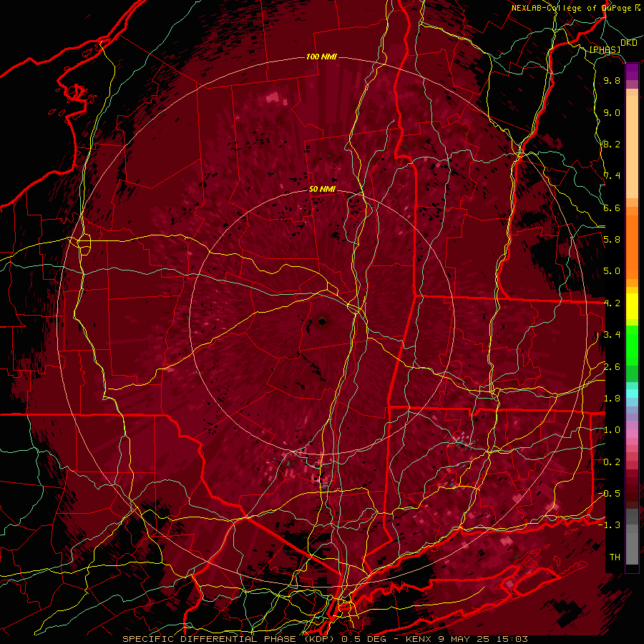The height and width of the screenshot is (644, 644).
Task: Click the 5.0 value on the scale
Action: click(612, 271)
